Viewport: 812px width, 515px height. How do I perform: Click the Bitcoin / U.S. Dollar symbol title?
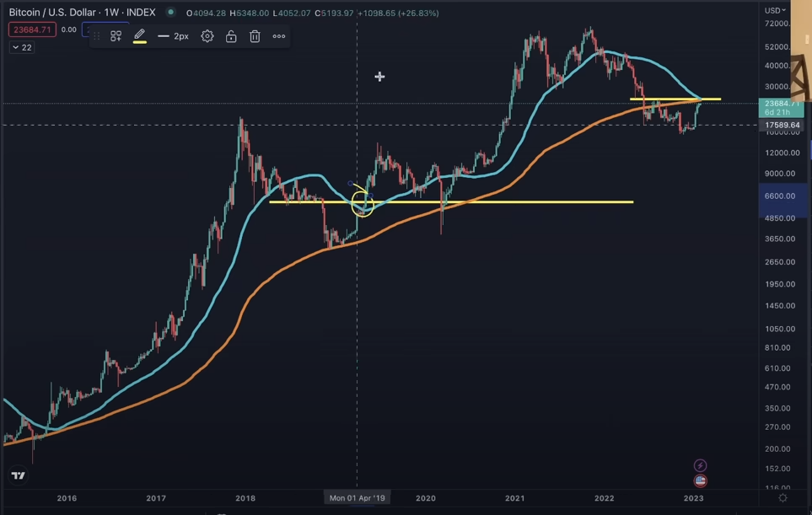point(83,13)
